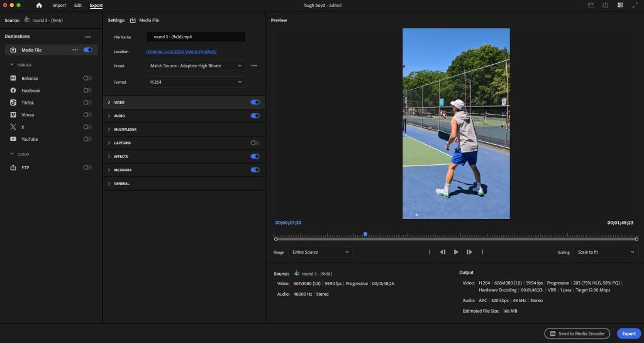Click the in-point handle at timeline start
The image size is (644, 343).
tap(275, 239)
